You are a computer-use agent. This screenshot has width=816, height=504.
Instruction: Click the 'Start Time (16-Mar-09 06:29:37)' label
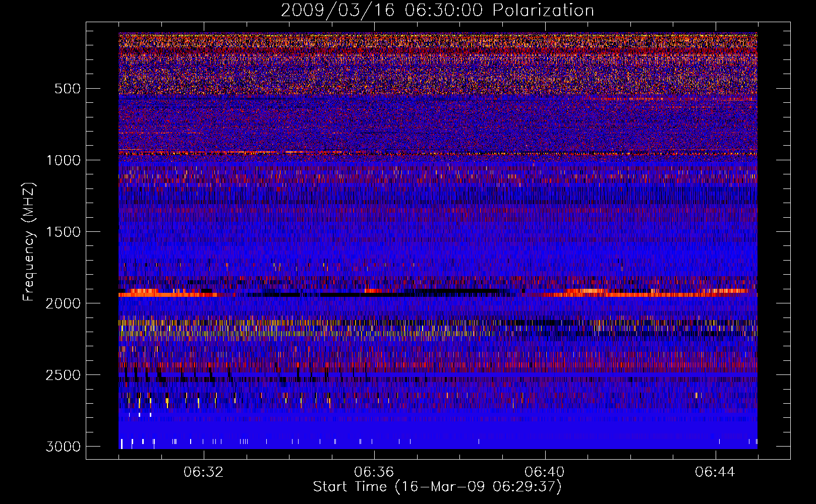pyautogui.click(x=437, y=487)
